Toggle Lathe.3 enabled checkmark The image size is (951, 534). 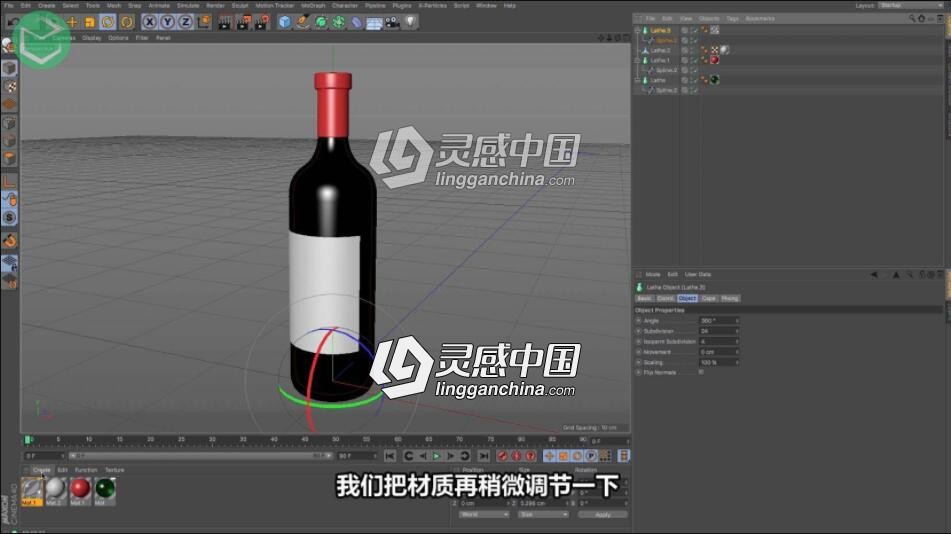[694, 30]
